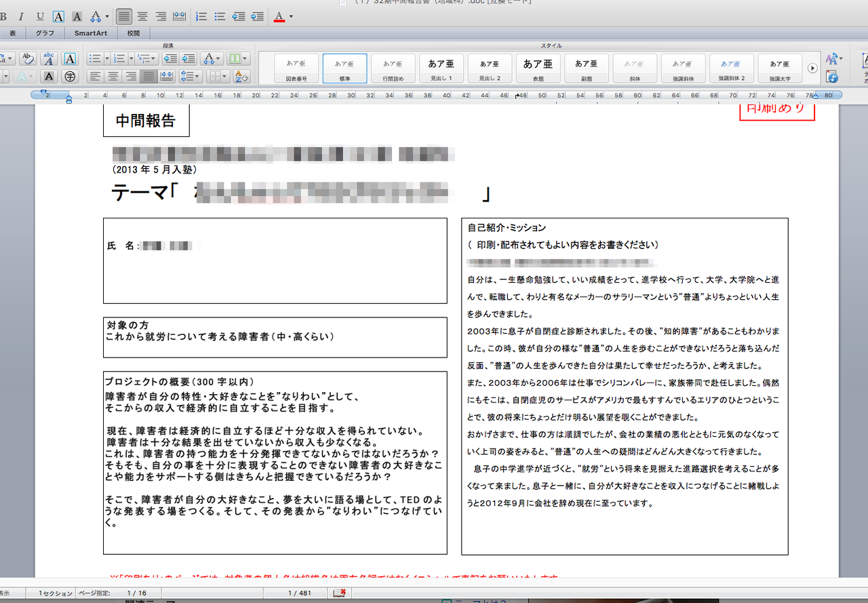This screenshot has height=603, width=868.
Task: Apply the 強調斜体 style thumbnail
Action: pos(684,69)
